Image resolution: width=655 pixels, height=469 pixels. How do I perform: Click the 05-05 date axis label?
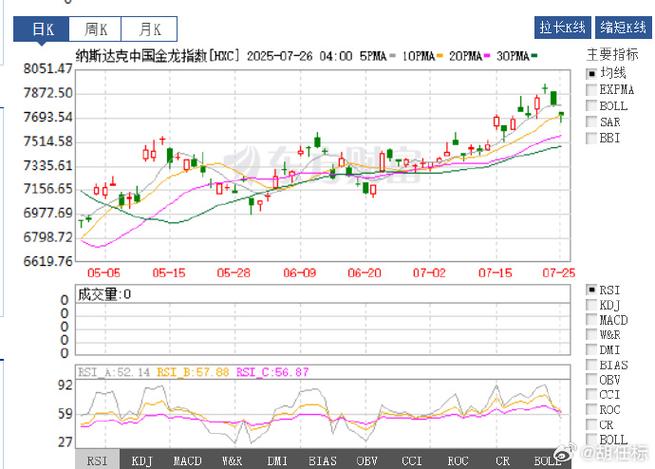coord(104,273)
